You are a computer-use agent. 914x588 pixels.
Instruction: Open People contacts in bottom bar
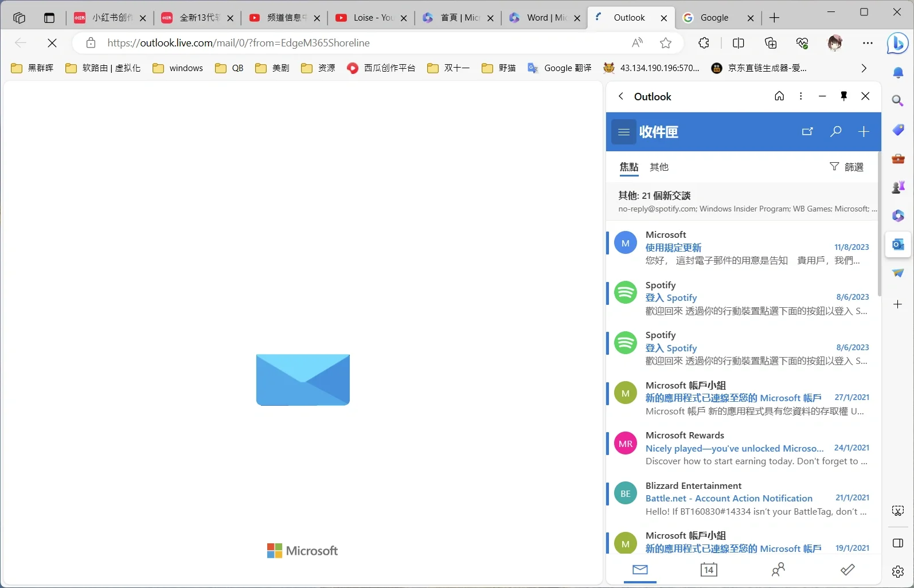click(x=778, y=570)
